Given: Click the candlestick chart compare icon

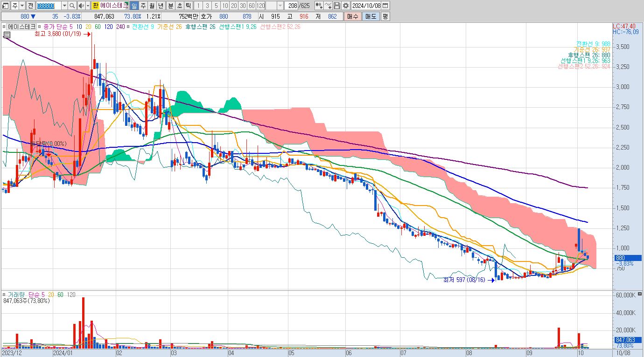Looking at the screenshot, I should pyautogui.click(x=319, y=6).
